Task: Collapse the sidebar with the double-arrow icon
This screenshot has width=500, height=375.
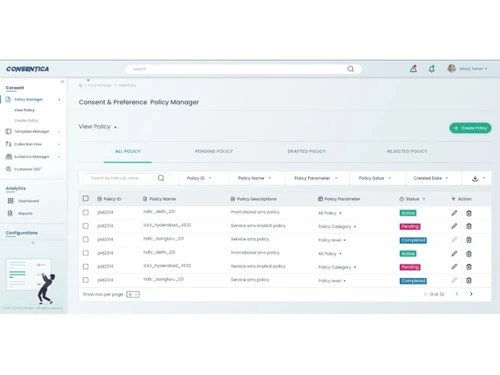Action: point(62,82)
